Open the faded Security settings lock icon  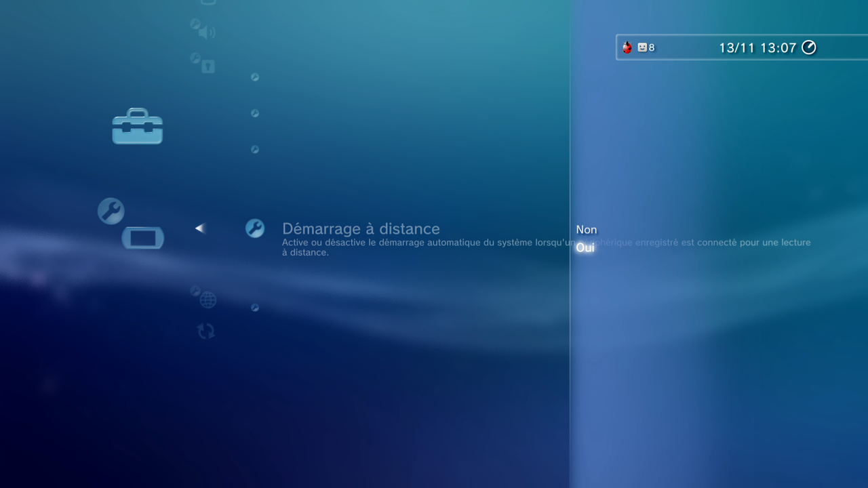(203, 63)
